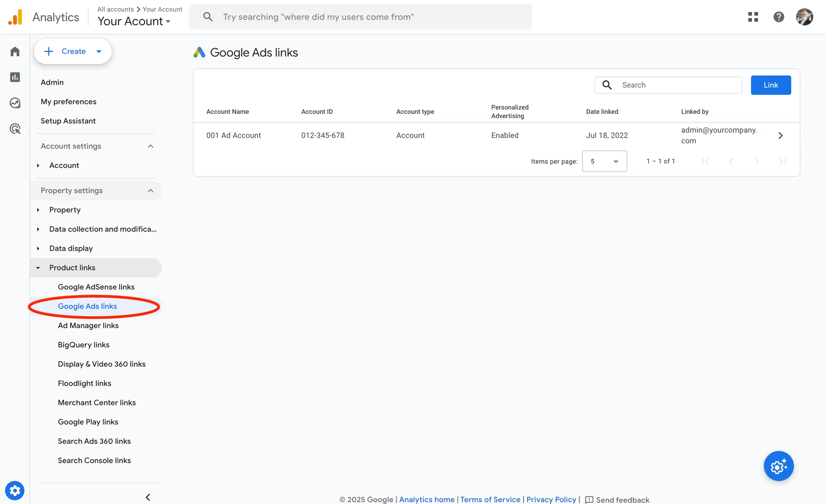Open the Reports bar chart icon
825x504 pixels.
[x=15, y=77]
